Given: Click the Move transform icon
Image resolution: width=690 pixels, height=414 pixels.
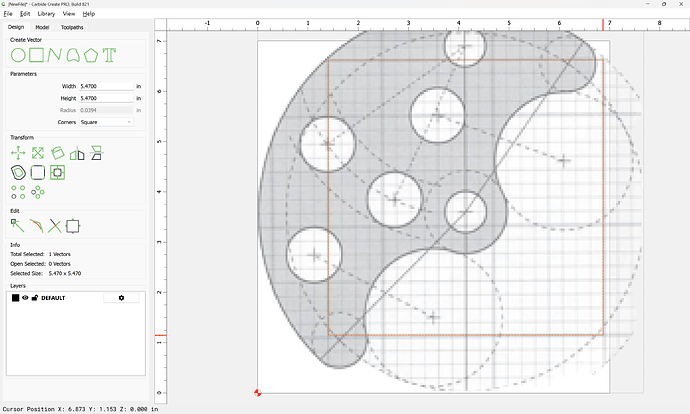Looking at the screenshot, I should tap(18, 153).
